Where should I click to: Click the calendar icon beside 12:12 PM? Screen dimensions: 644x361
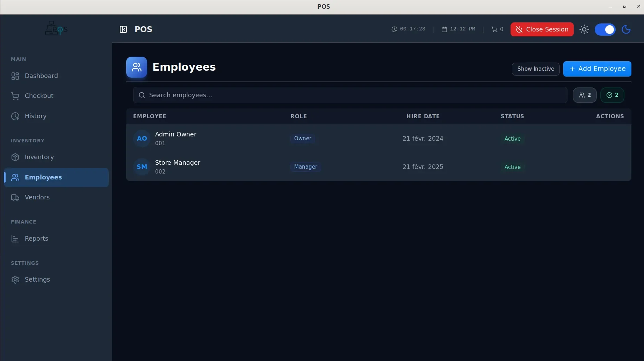click(x=444, y=29)
